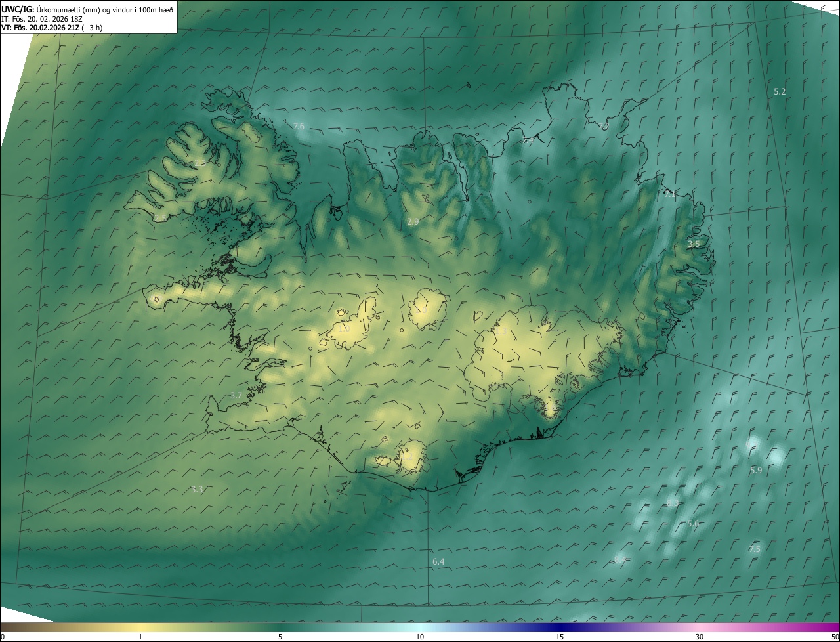Screen dimensions: 840x642
Task: Click the IT initialization time line
Action: [x=41, y=18]
